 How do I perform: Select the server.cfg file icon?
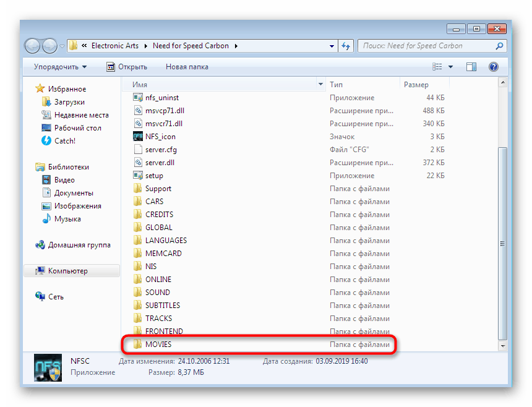(138, 150)
